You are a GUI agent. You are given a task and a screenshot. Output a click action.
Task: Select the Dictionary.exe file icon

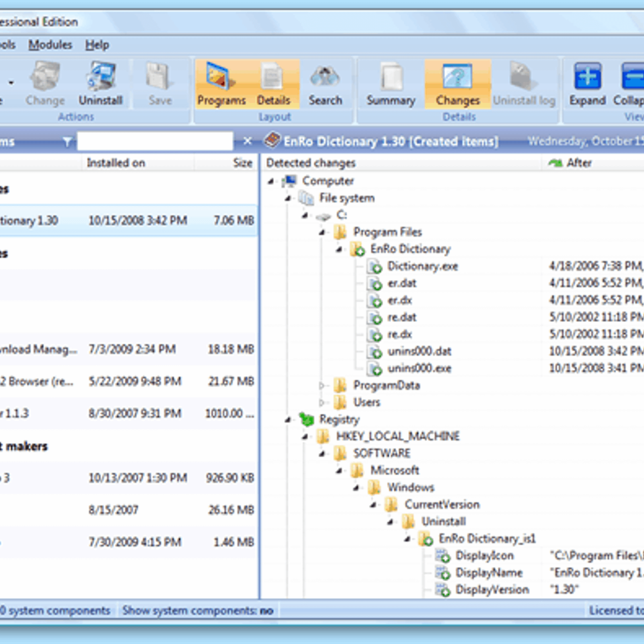[x=374, y=266]
